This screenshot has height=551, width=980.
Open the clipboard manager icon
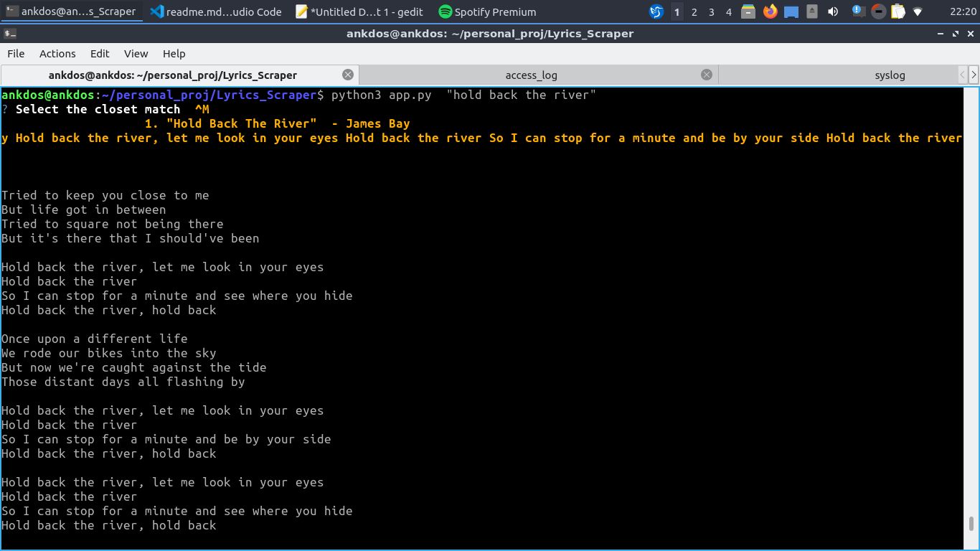coord(898,11)
